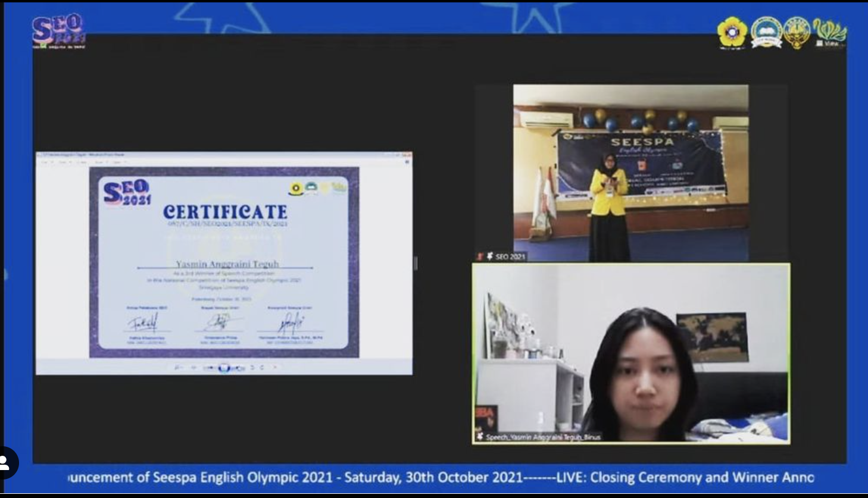Screen dimensions: 868x498
Task: Click pin icon beside the Speech participant label
Action: coord(480,437)
